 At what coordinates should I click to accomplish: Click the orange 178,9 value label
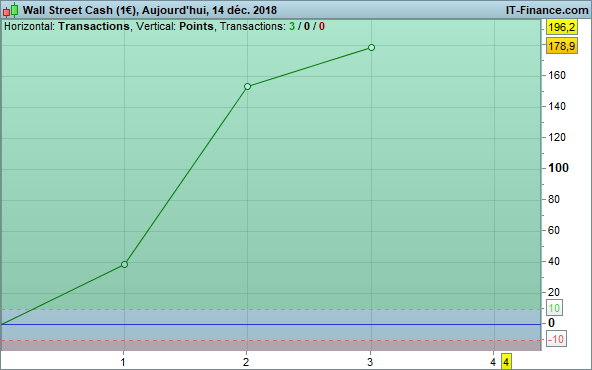(x=562, y=46)
